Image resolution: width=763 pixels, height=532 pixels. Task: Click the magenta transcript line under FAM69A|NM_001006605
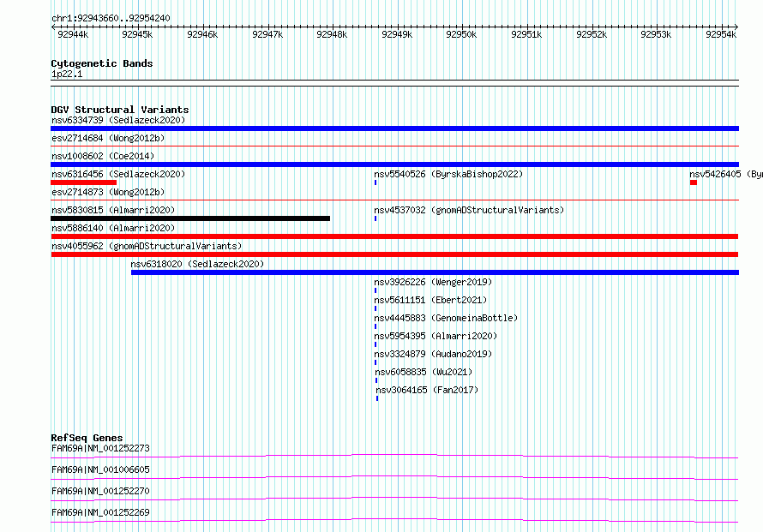click(394, 477)
